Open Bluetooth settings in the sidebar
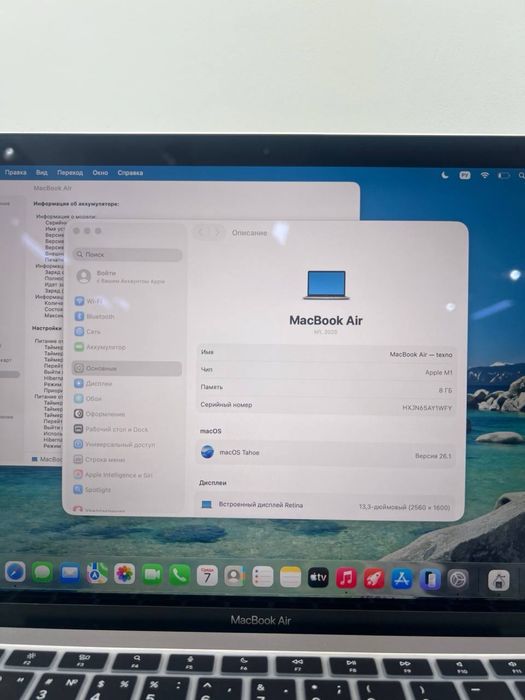525x700 pixels. (x=127, y=317)
